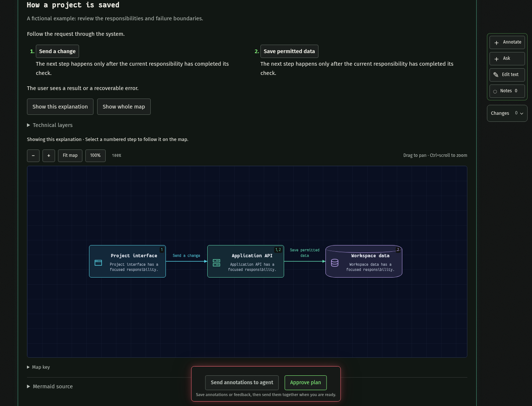Screen dimensions: 532x406
Task: Click the zoom level 100% readout text
Action: 117,156
